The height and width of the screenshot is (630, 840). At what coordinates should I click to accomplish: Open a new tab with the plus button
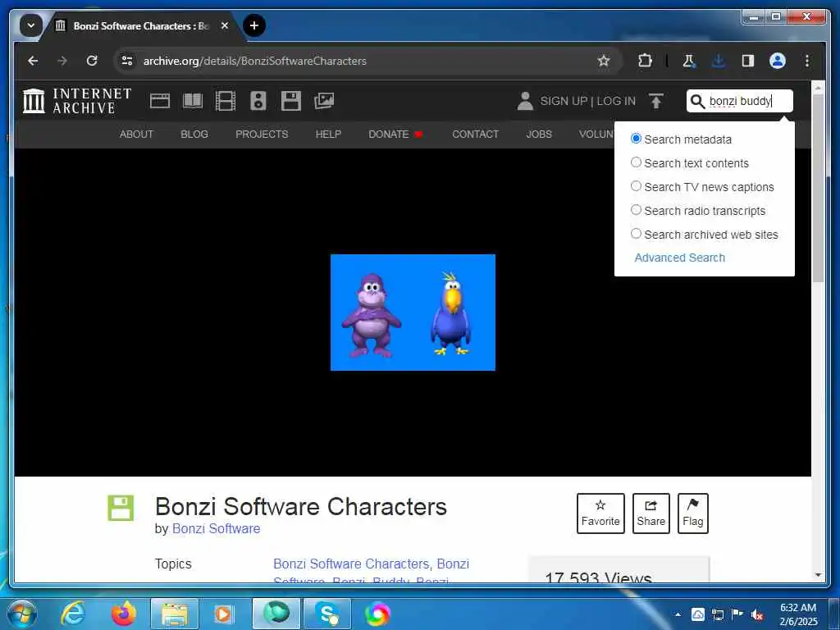[x=254, y=25]
